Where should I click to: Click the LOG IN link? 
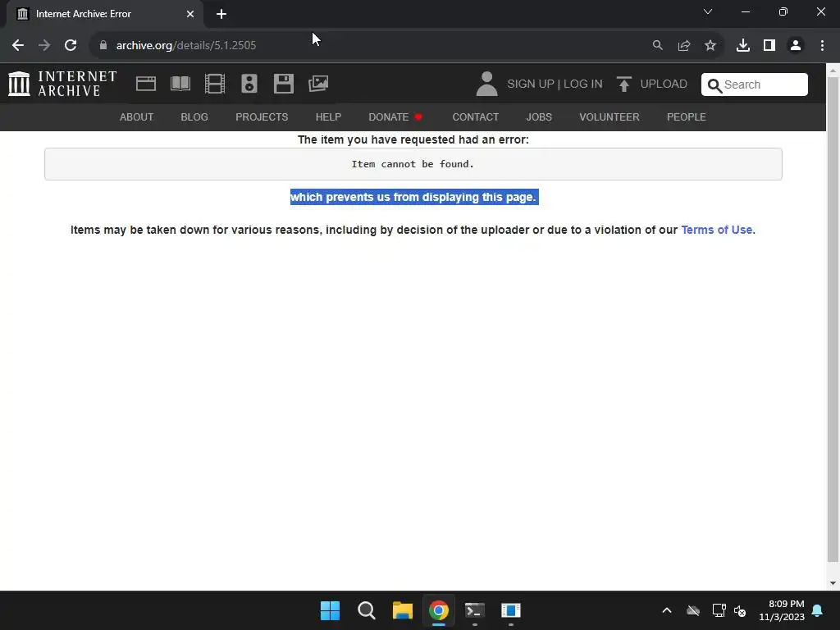click(x=583, y=84)
